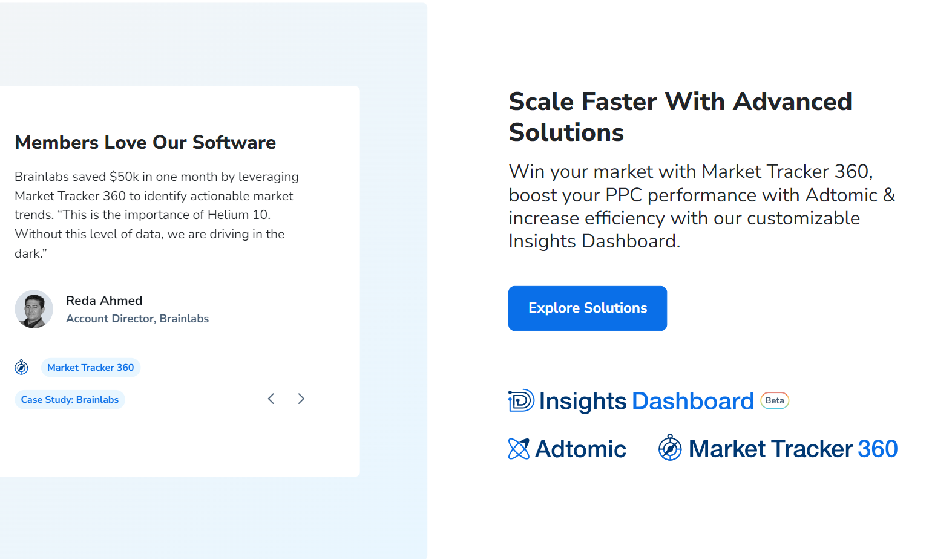
Task: Click the Adtomic atom logo icon
Action: coord(519,449)
